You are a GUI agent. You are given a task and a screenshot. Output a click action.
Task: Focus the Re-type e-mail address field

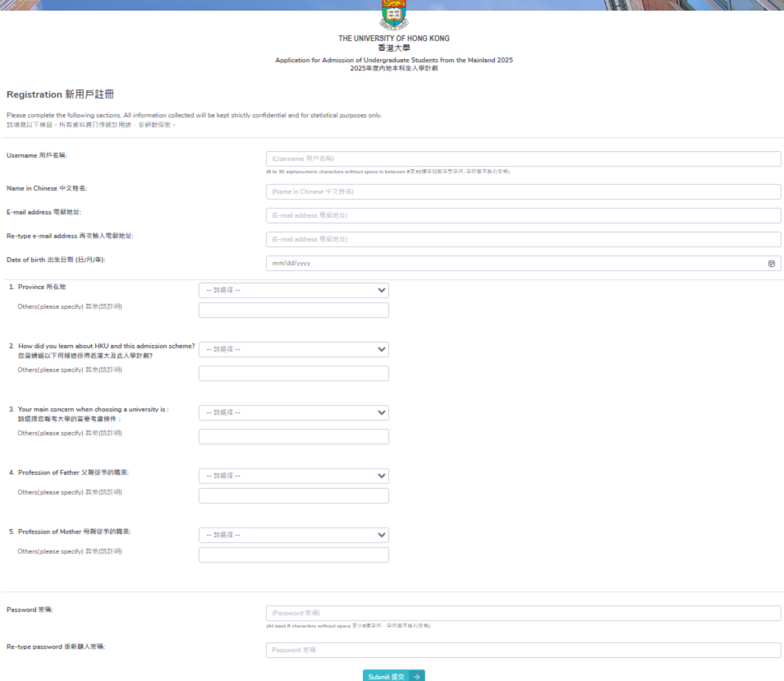point(523,239)
